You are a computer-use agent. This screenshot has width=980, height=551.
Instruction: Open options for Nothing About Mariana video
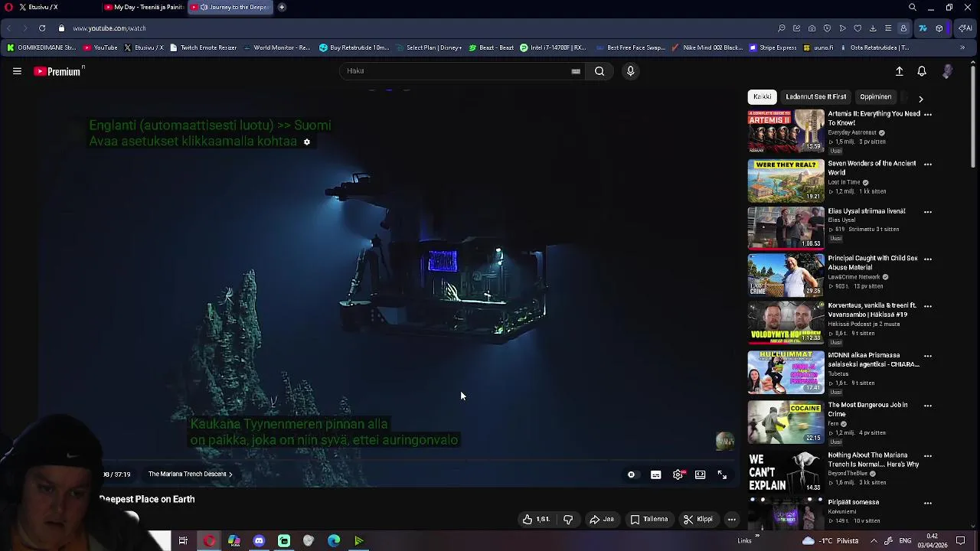point(928,455)
